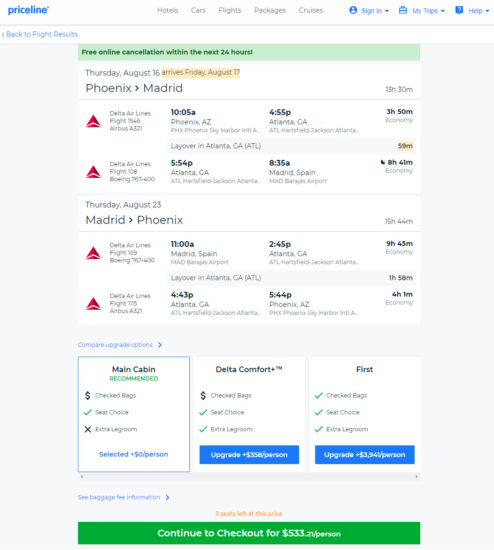
Task: Click the Madrid > Phoenix heading
Action: tap(134, 220)
